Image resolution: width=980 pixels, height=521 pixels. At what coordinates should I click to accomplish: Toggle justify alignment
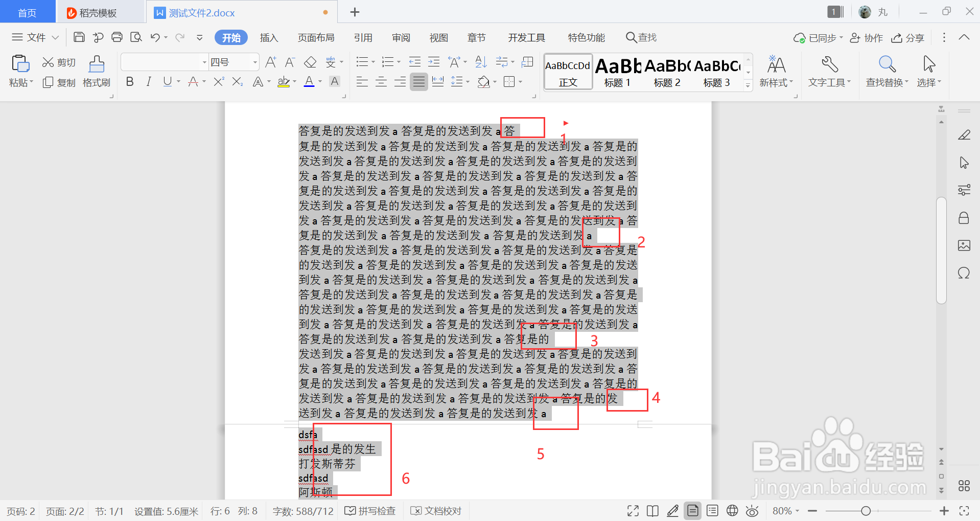click(x=419, y=81)
